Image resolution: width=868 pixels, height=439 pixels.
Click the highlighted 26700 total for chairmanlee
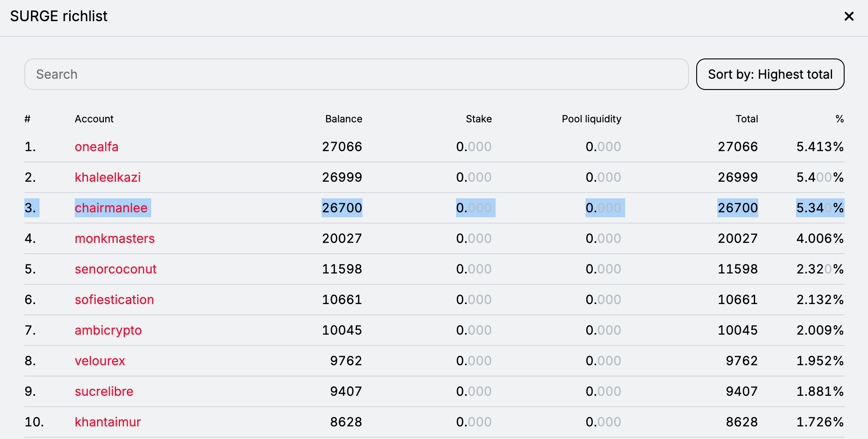click(738, 208)
